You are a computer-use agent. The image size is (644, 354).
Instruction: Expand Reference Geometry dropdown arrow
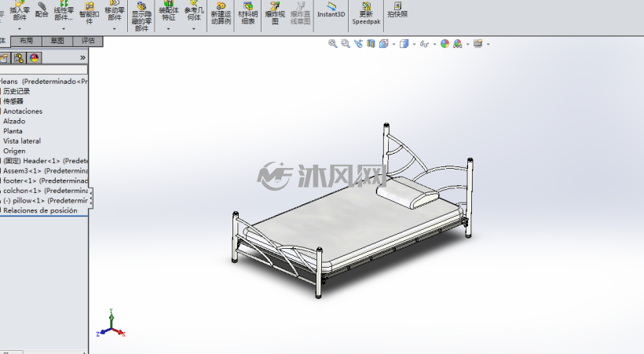(x=194, y=29)
